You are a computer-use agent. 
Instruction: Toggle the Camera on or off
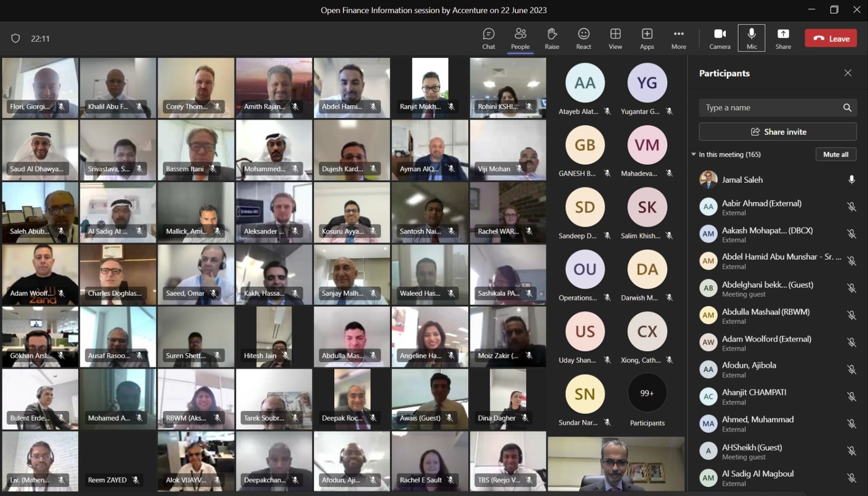coord(719,38)
